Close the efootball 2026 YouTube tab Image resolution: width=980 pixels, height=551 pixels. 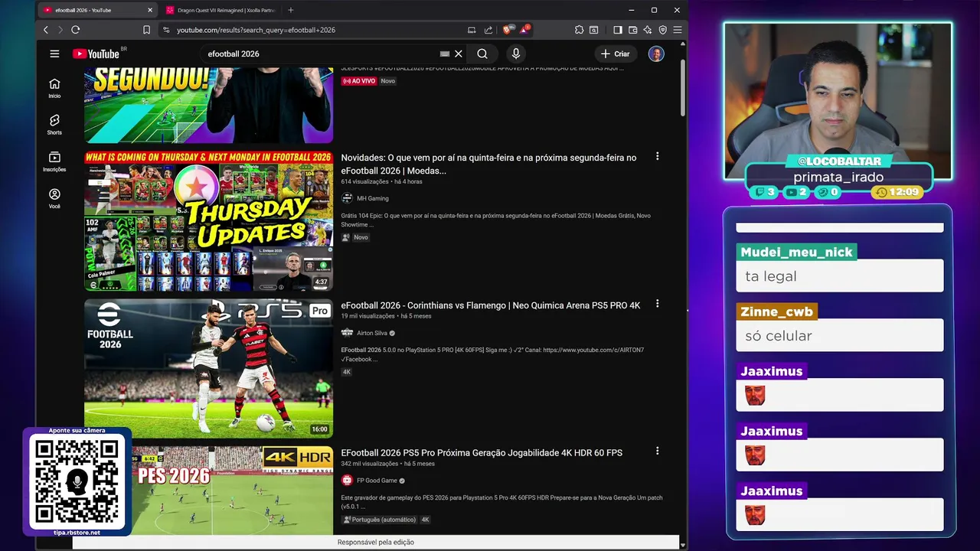click(x=150, y=10)
